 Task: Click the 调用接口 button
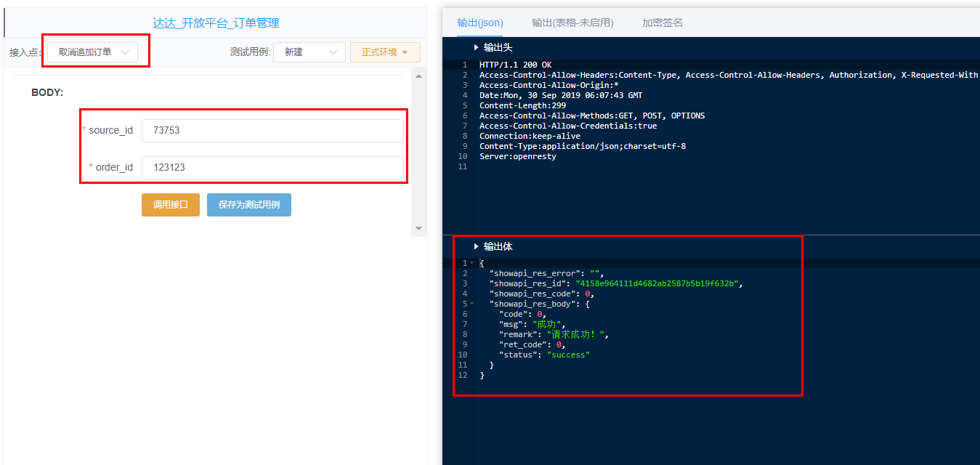[171, 205]
